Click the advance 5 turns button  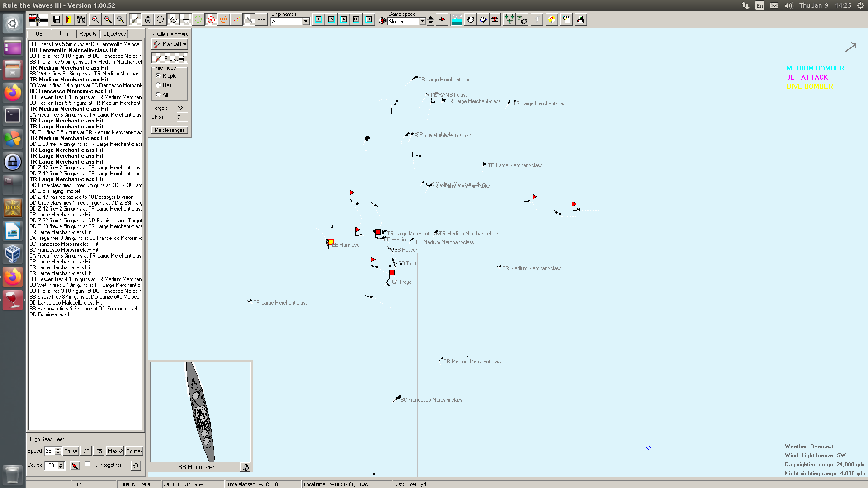tap(331, 19)
